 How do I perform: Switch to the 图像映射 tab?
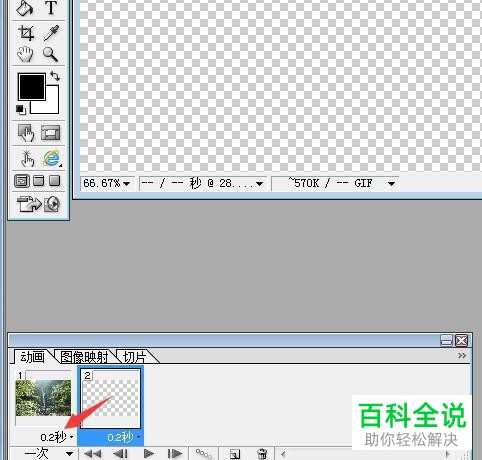click(84, 357)
